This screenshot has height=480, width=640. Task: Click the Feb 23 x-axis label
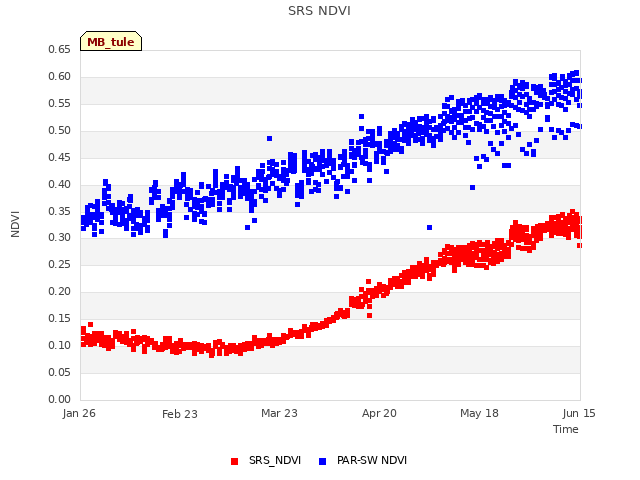[180, 414]
